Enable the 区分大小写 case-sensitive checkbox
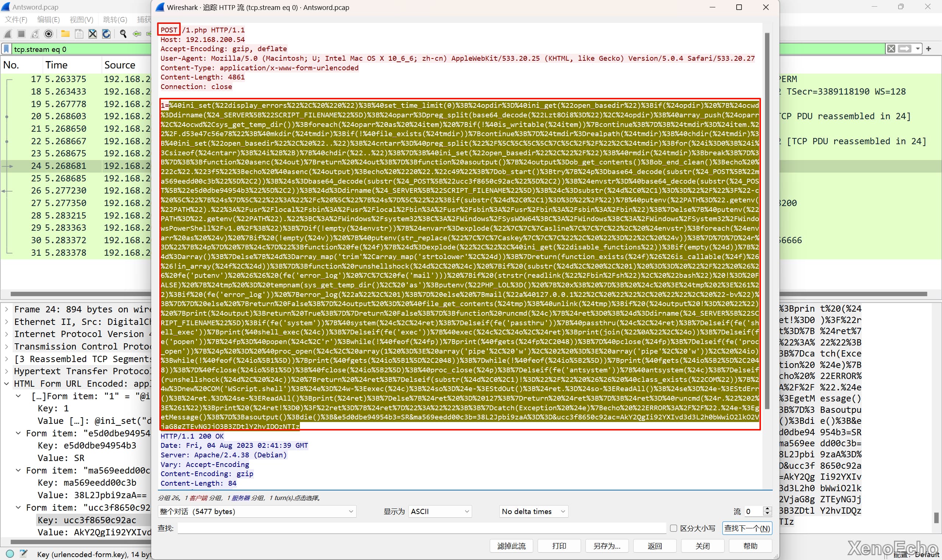Viewport: 942px width, 560px height. click(673, 528)
